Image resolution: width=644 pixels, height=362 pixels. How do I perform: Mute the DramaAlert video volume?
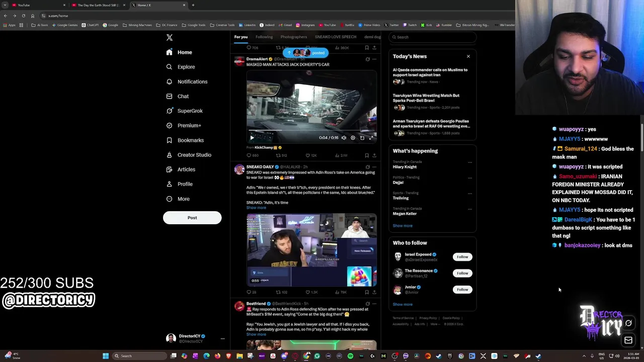tap(344, 138)
